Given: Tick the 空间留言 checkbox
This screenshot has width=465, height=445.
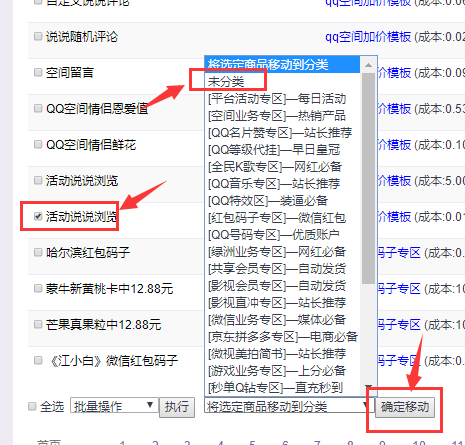Looking at the screenshot, I should tap(38, 72).
